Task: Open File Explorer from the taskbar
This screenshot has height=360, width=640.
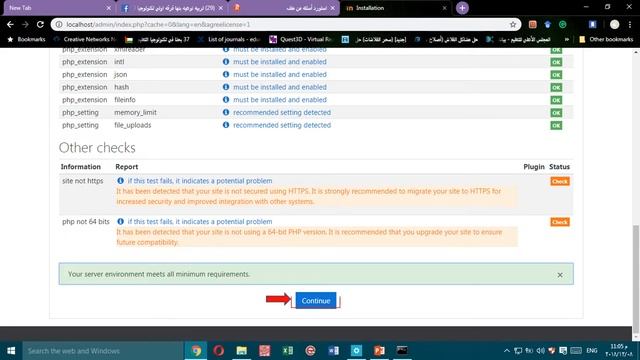Action: pos(242,351)
